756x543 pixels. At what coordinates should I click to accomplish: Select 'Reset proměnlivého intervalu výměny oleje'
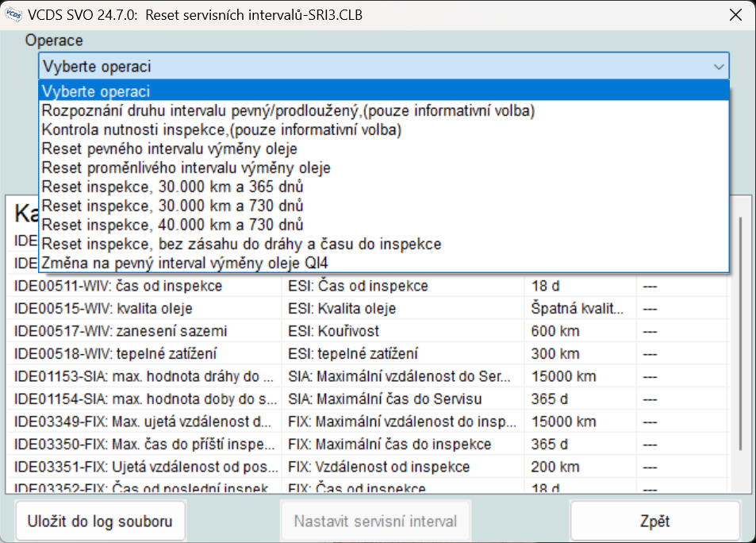click(384, 168)
